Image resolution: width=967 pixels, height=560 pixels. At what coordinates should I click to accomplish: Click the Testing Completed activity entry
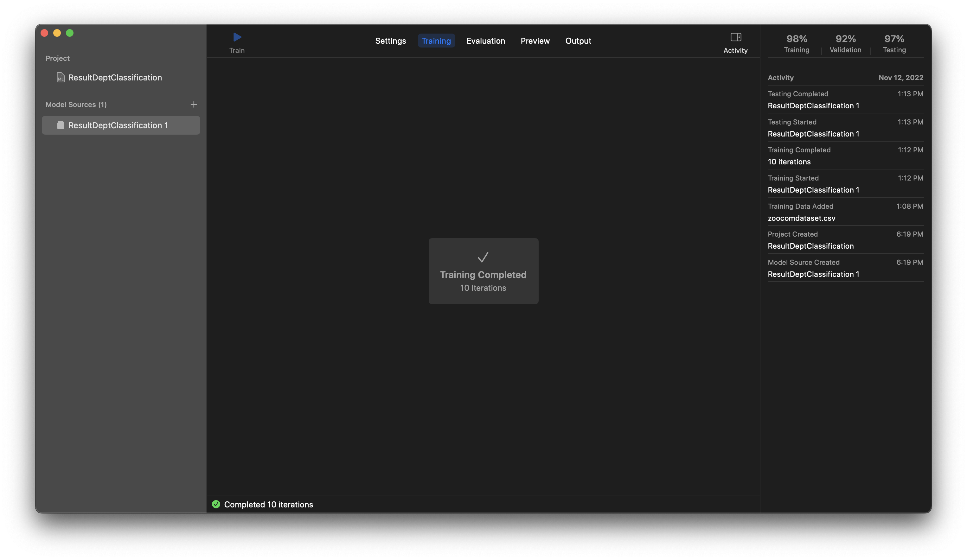(x=845, y=100)
